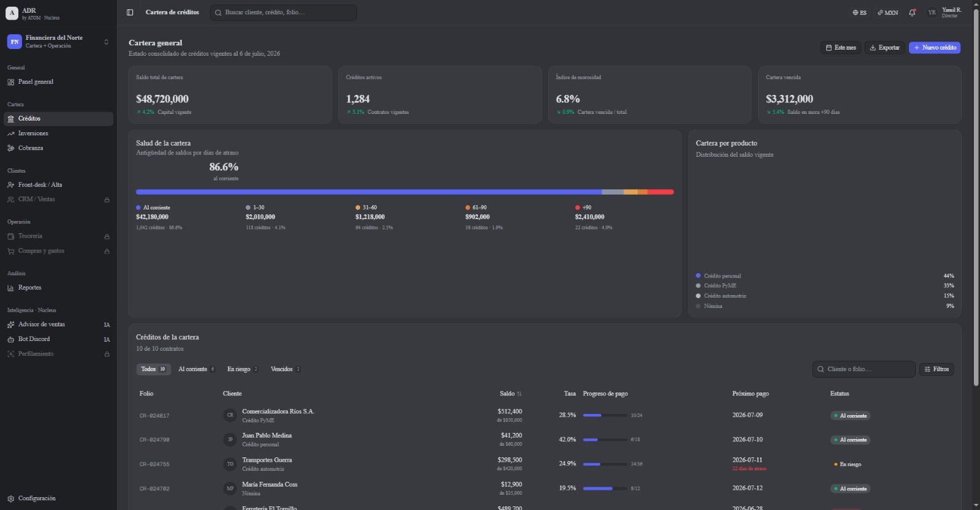Open the Este mes period dropdown
This screenshot has width=980, height=510.
click(841, 48)
